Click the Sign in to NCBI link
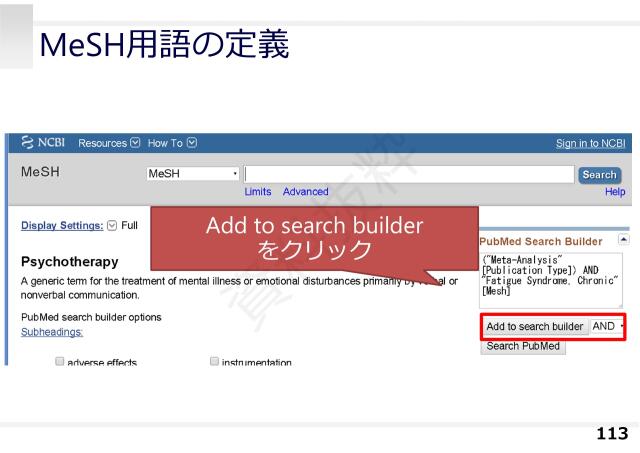640x453 pixels. tap(590, 144)
